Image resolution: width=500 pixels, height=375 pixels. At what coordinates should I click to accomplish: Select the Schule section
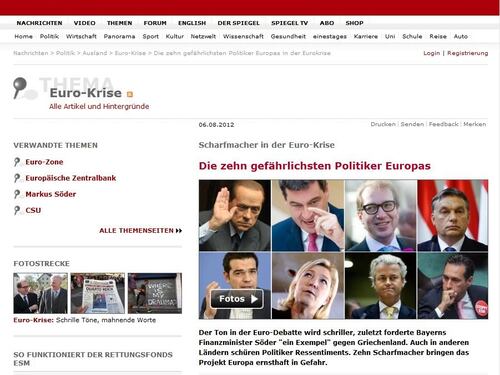(412, 36)
